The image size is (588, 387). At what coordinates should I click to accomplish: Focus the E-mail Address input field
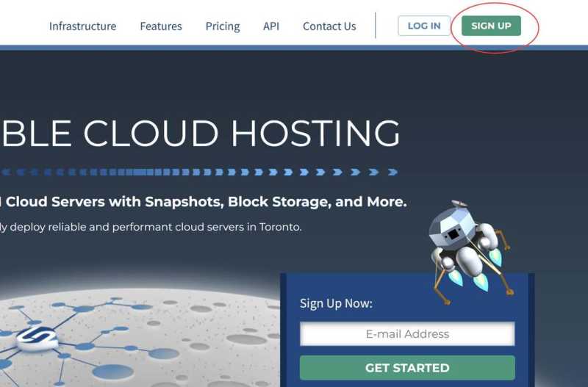tap(407, 334)
